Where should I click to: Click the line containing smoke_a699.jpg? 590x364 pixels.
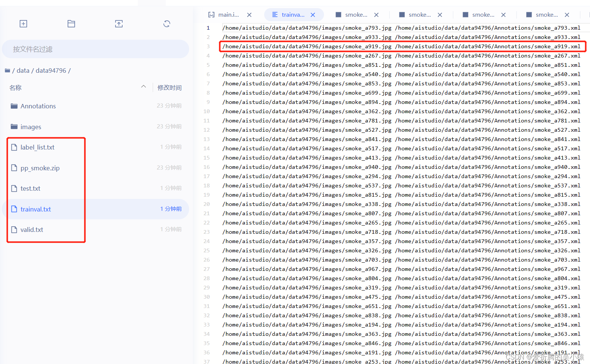tap(401, 93)
